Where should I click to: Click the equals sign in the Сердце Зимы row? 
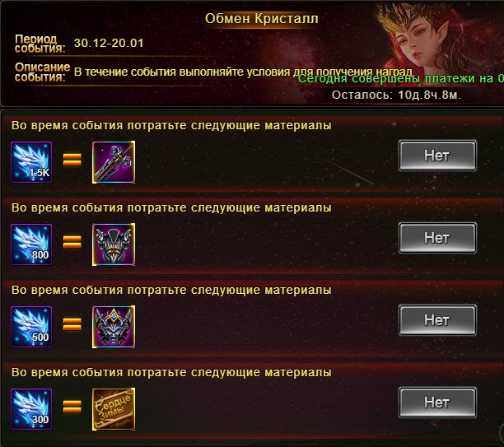(x=72, y=406)
